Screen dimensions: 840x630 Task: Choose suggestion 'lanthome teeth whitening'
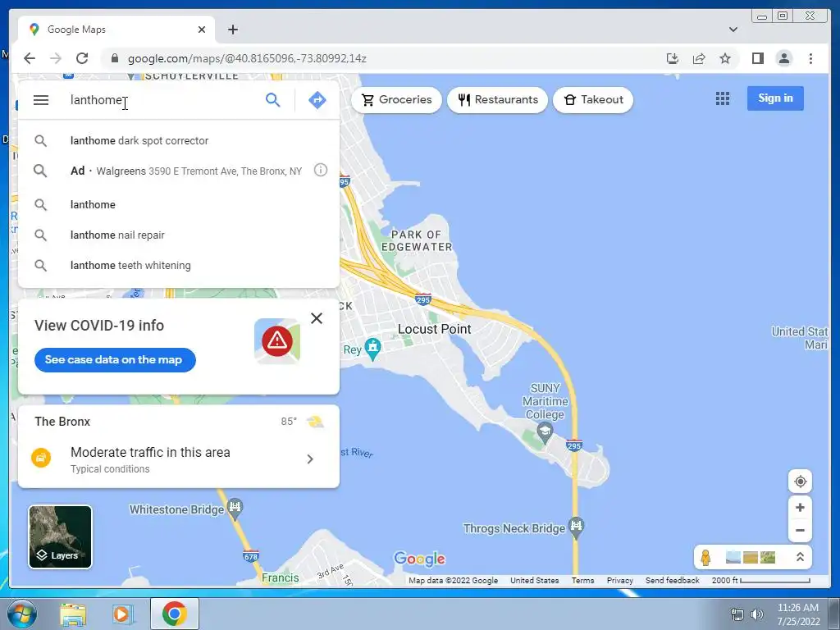tap(178, 265)
